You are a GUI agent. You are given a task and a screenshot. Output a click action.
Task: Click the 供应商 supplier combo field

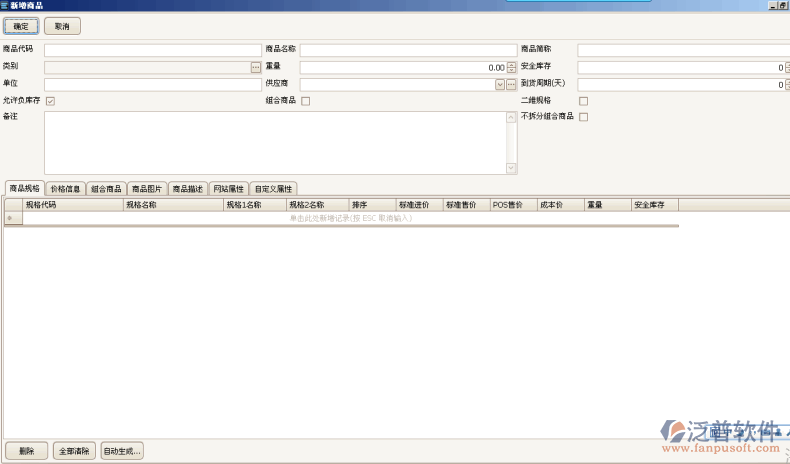(398, 85)
